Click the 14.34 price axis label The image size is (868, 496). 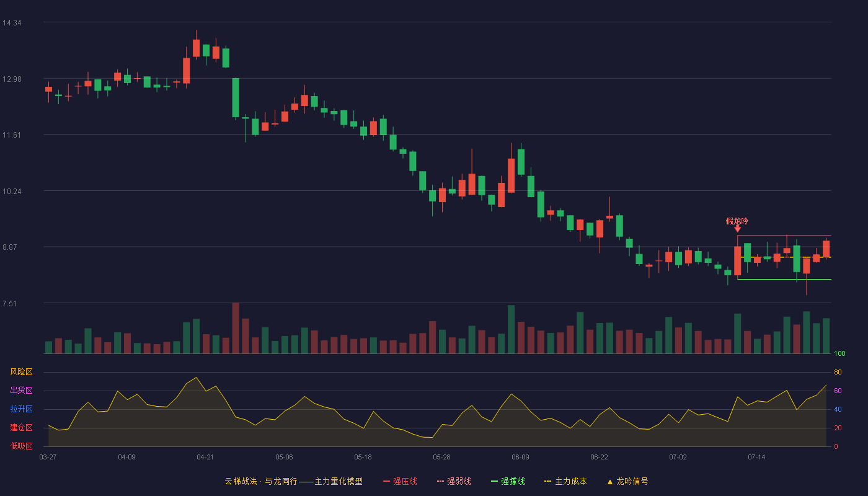coord(12,23)
